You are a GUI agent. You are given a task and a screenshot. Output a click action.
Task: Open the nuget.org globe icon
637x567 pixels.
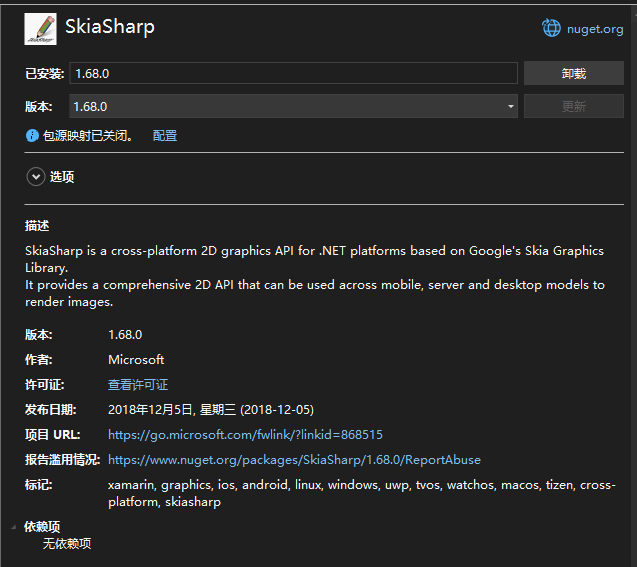(551, 28)
